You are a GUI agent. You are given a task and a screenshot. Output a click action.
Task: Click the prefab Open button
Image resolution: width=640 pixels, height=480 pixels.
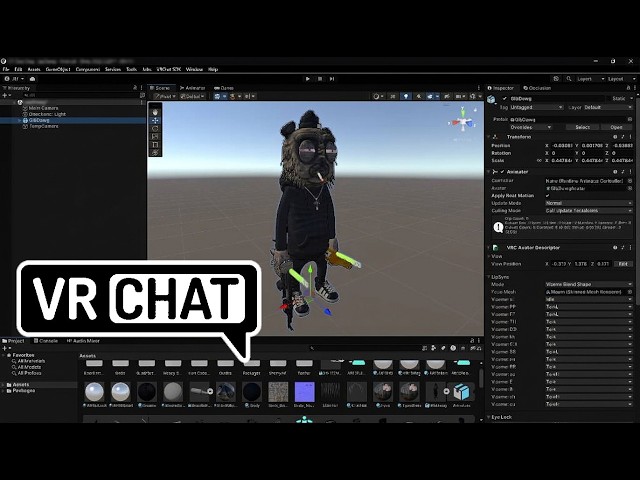(616, 127)
